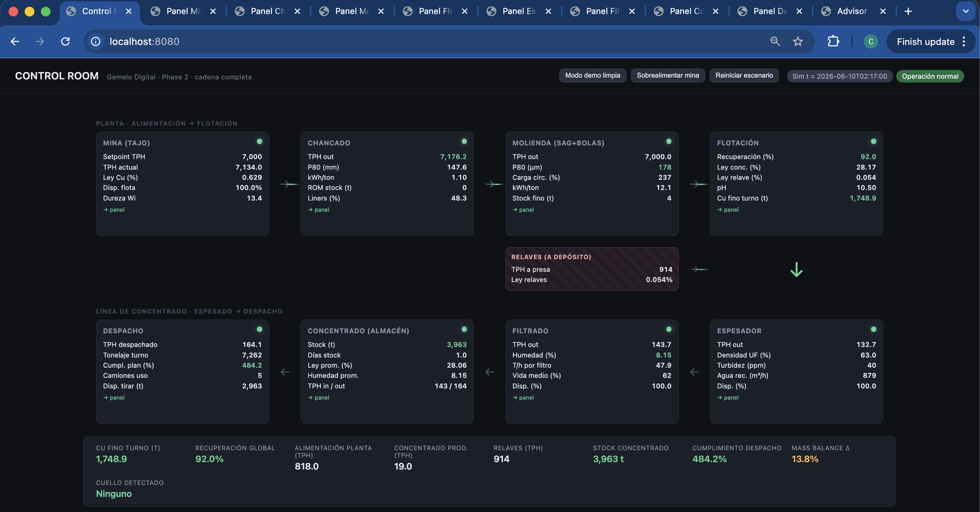The height and width of the screenshot is (512, 980).
Task: Open the Filtrado panel link
Action: (523, 397)
